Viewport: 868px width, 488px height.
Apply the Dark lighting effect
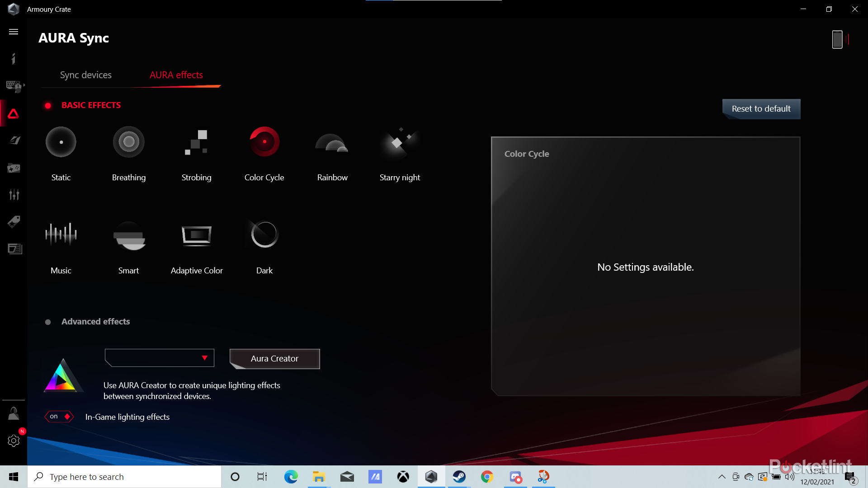coord(264,234)
